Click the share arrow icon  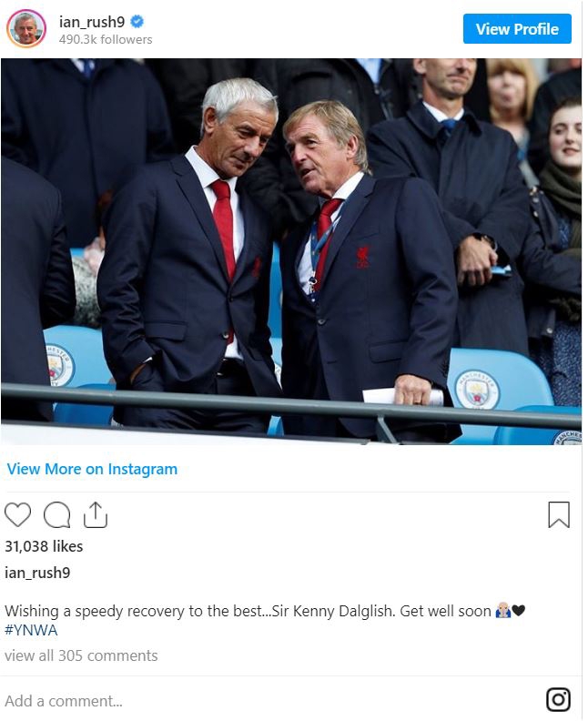point(96,514)
